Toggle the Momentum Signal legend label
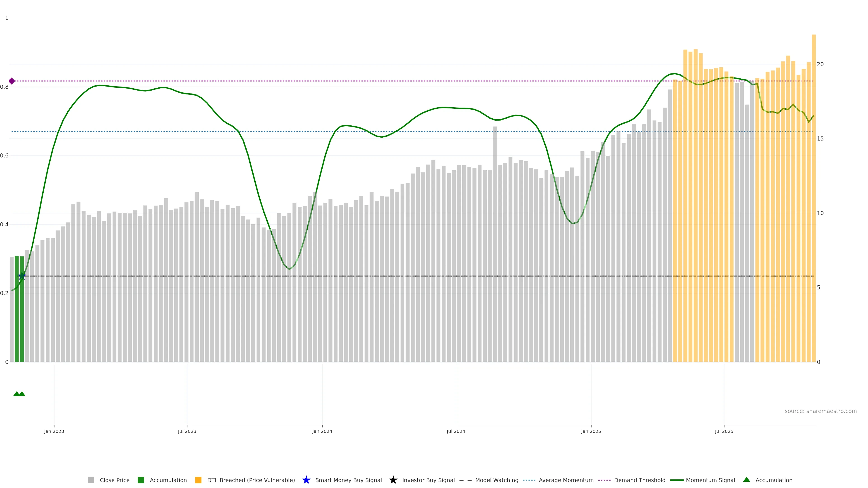Image resolution: width=868 pixels, height=488 pixels. (x=710, y=480)
